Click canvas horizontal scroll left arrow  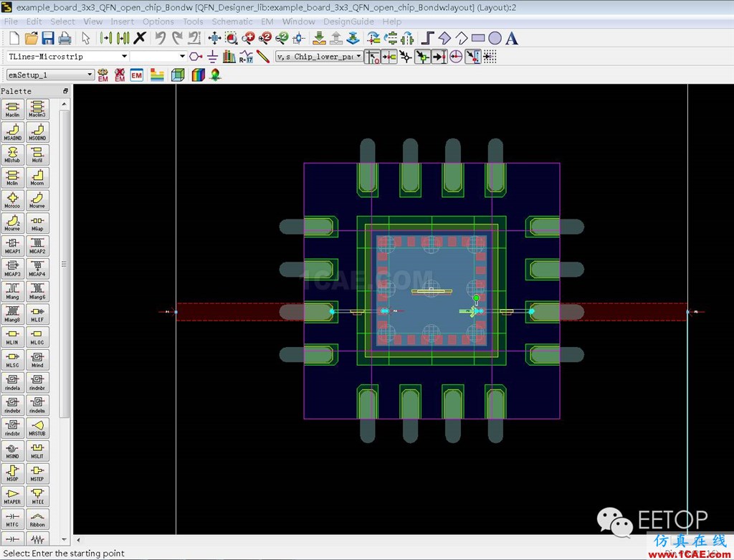pos(78,540)
